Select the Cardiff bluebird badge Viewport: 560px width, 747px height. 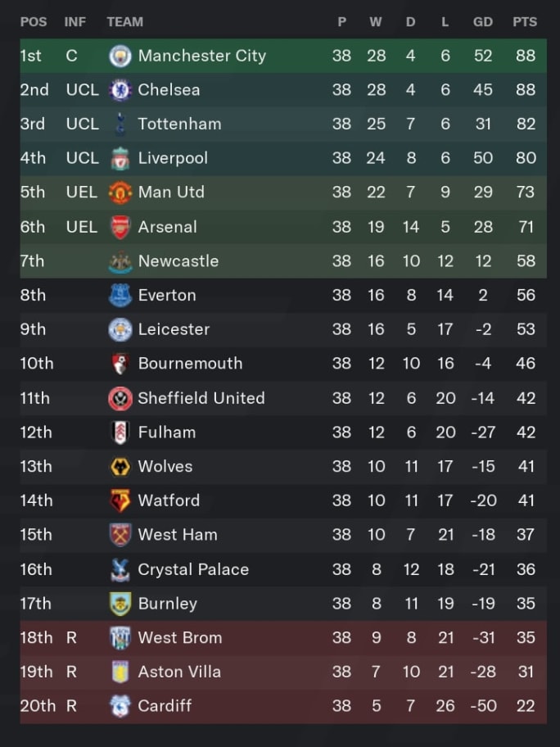(120, 705)
